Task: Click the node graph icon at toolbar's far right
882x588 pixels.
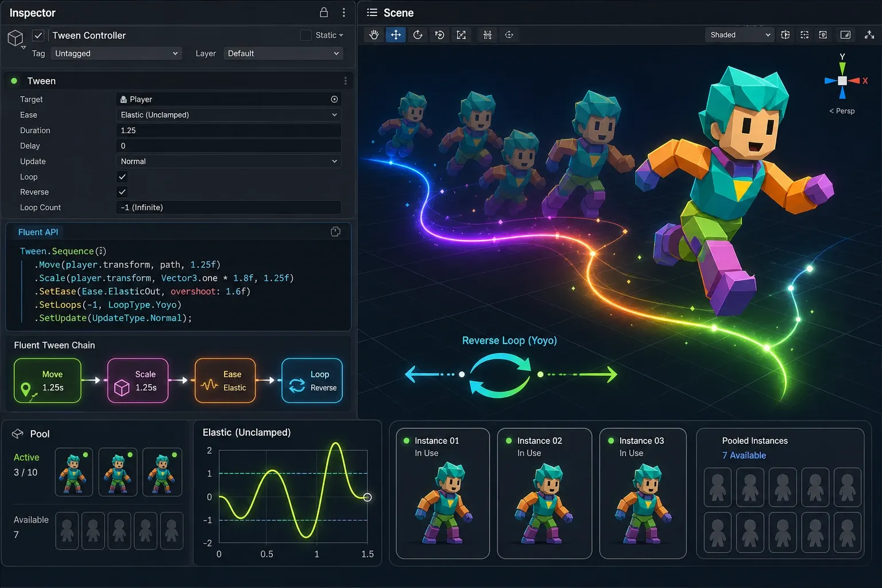Action: pos(869,35)
